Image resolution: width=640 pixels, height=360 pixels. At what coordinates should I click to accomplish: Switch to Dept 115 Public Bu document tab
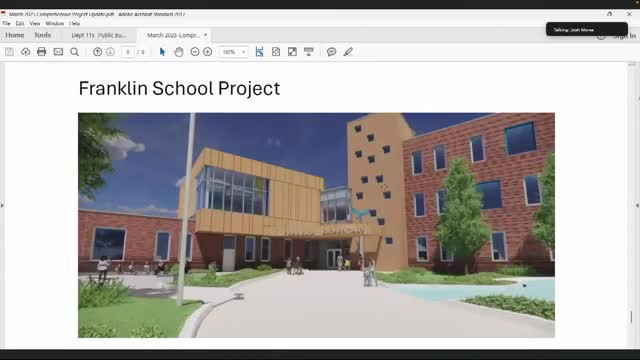pyautogui.click(x=98, y=36)
